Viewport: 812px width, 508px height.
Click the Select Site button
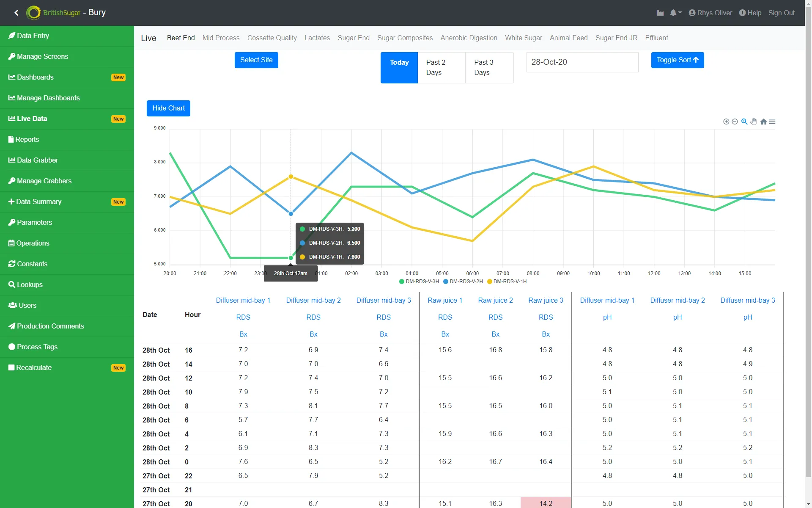click(x=256, y=60)
